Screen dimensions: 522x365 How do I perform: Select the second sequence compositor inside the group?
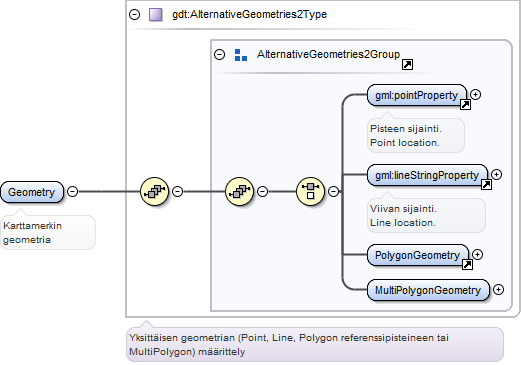tap(239, 191)
